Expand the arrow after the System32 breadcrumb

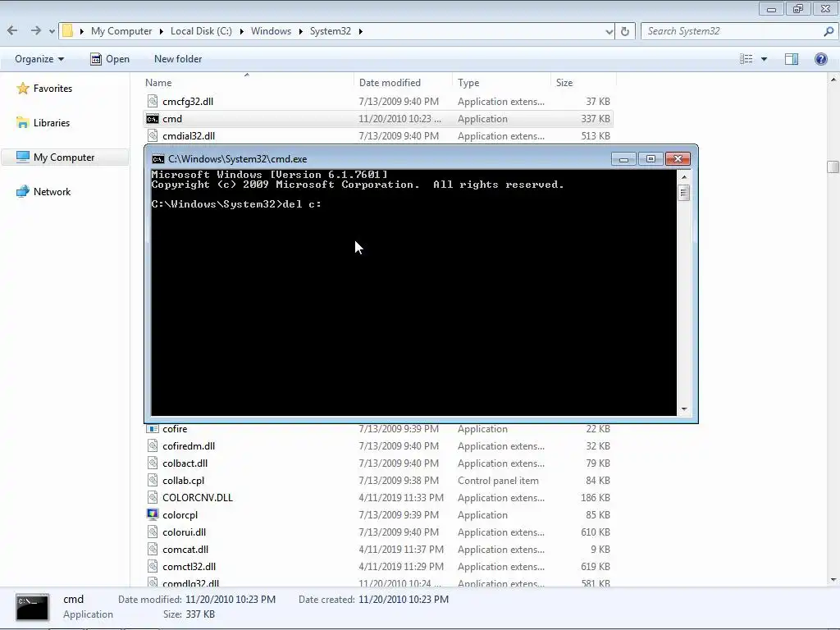[x=361, y=31]
